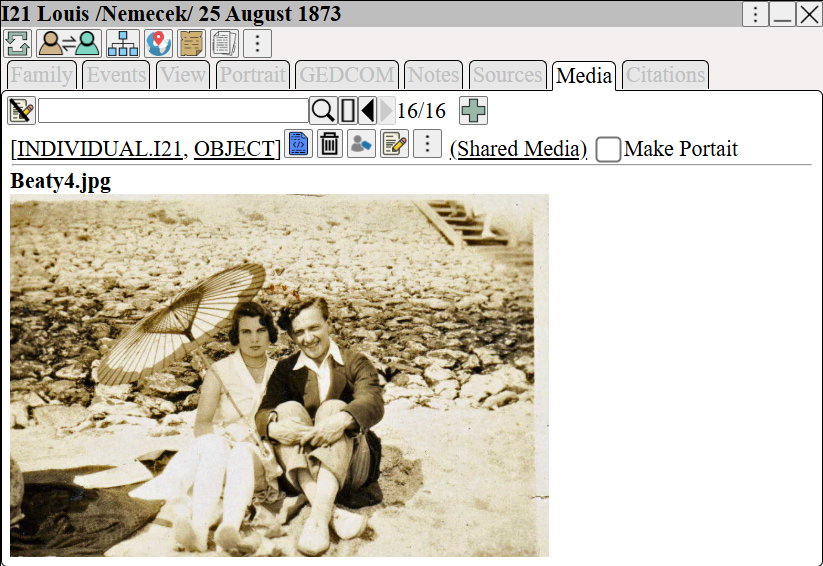Open the window title bar three-dot menu
Screen dimensions: 823x566
pos(755,14)
